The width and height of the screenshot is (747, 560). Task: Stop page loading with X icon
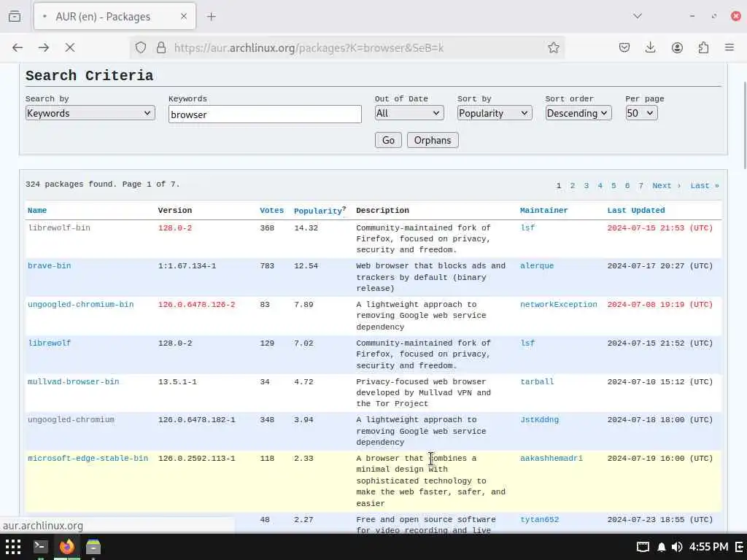(x=69, y=47)
